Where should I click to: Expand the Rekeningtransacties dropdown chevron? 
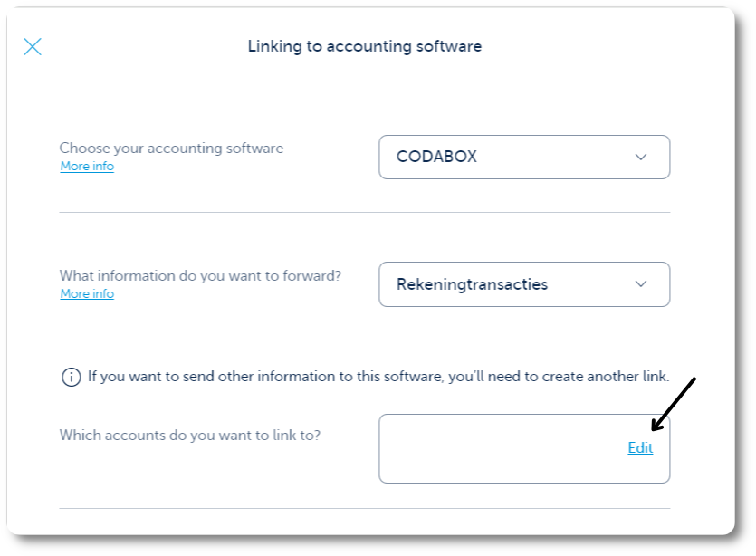click(640, 284)
